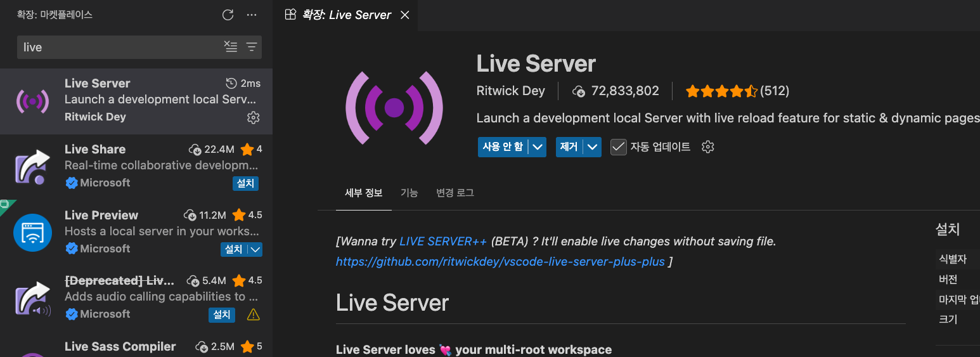Open manage gear for Live Server list item

click(253, 117)
